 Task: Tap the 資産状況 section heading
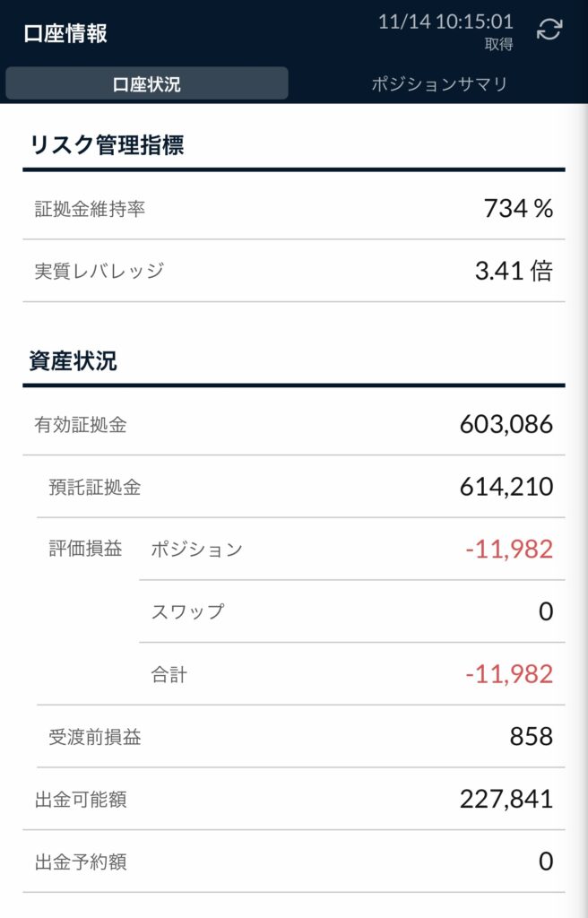pyautogui.click(x=73, y=360)
